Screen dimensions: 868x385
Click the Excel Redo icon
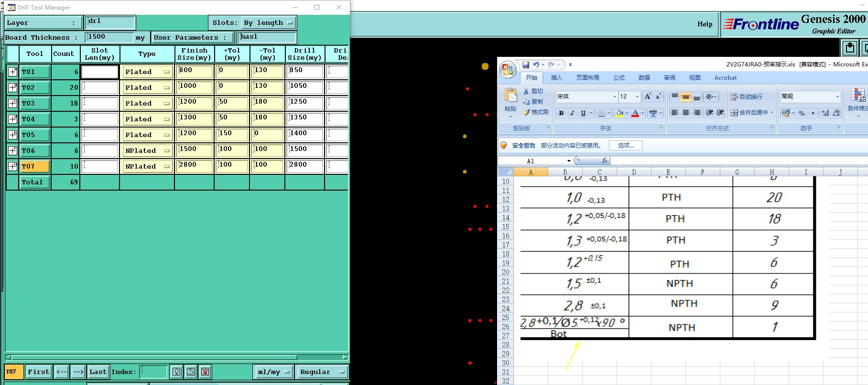(x=552, y=64)
